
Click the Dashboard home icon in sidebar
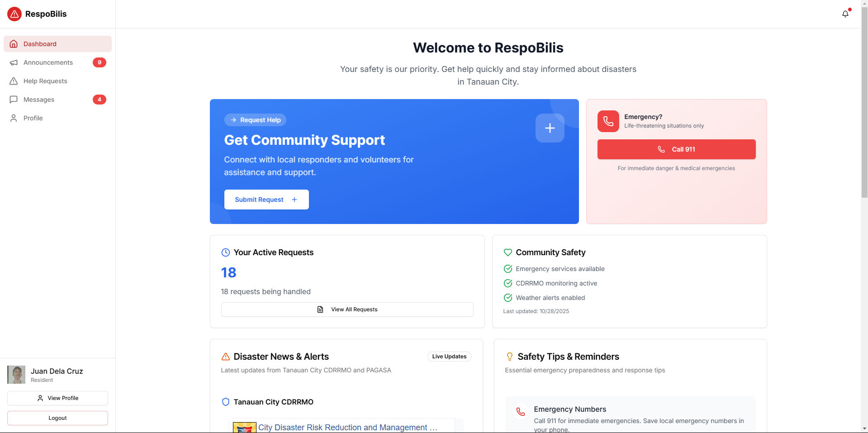point(14,44)
